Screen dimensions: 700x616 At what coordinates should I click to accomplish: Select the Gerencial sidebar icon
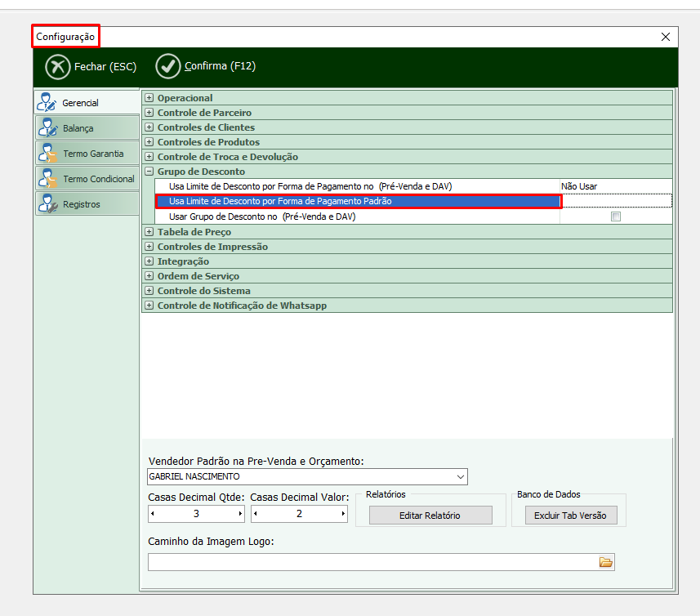point(48,103)
